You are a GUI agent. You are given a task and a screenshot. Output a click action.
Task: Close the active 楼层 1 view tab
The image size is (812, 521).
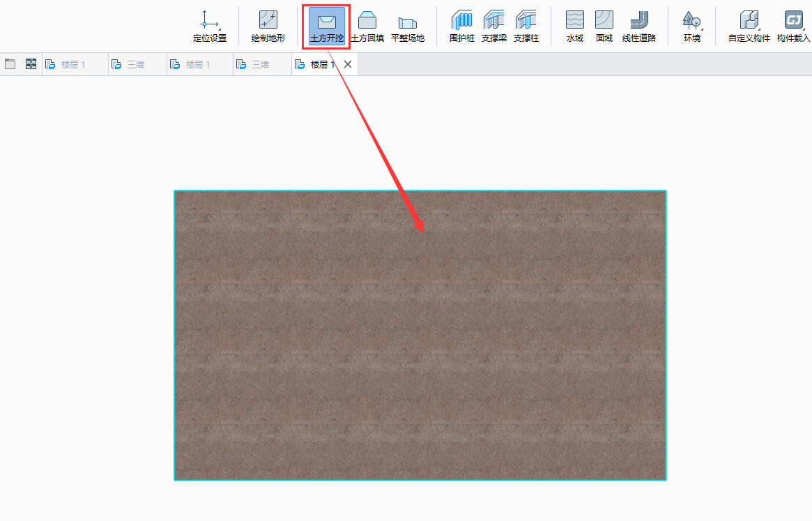[x=348, y=64]
